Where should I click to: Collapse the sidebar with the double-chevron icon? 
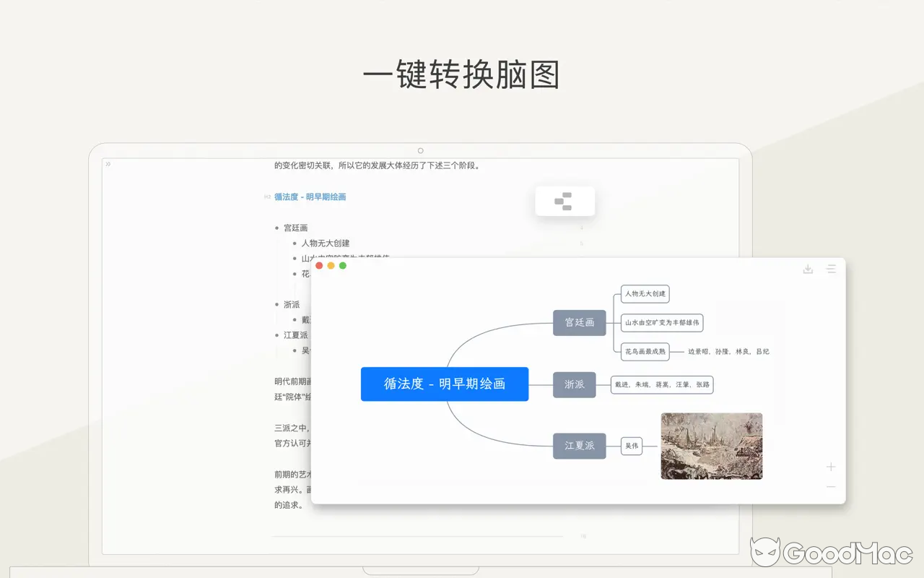(107, 163)
